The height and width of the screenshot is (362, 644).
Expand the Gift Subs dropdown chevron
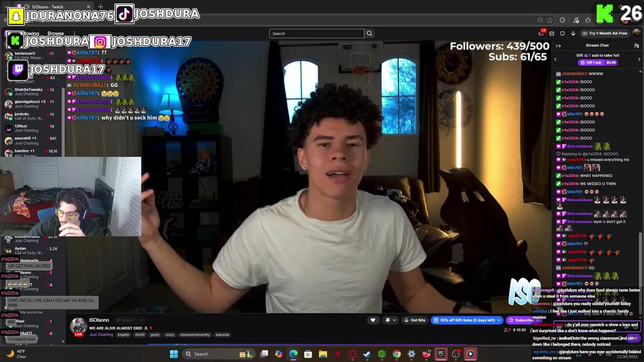pos(499,320)
